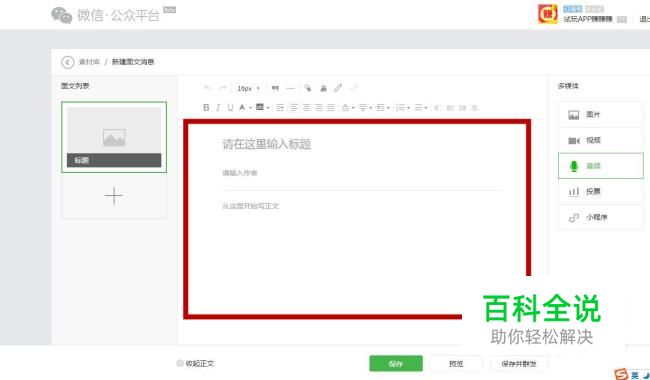The height and width of the screenshot is (380, 650).
Task: Choose the highlighted 音频 audio option
Action: pyautogui.click(x=601, y=166)
